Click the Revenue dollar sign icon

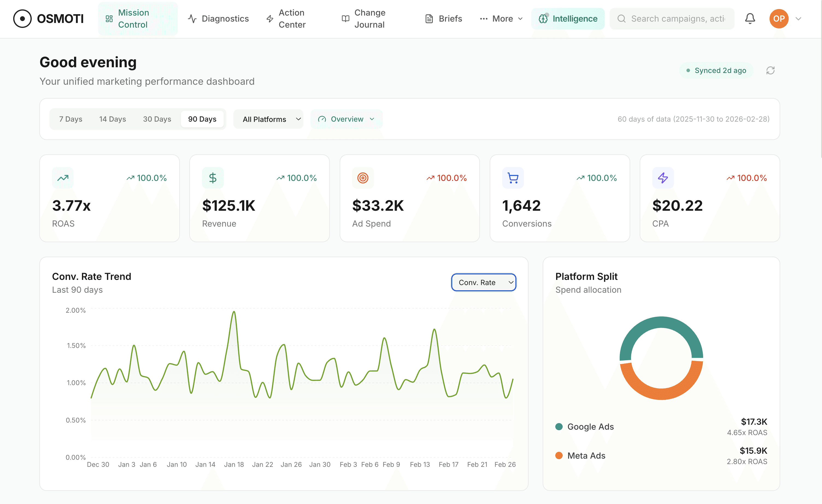click(x=213, y=178)
